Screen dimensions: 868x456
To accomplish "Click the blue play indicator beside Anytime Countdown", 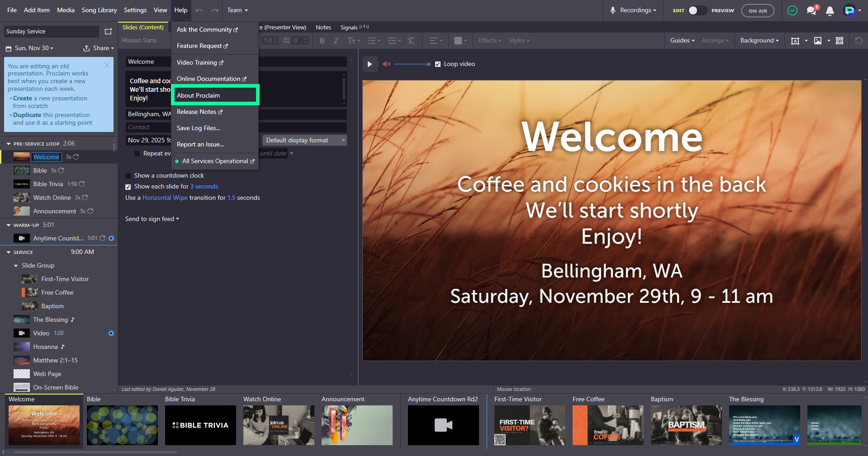I will pos(111,238).
